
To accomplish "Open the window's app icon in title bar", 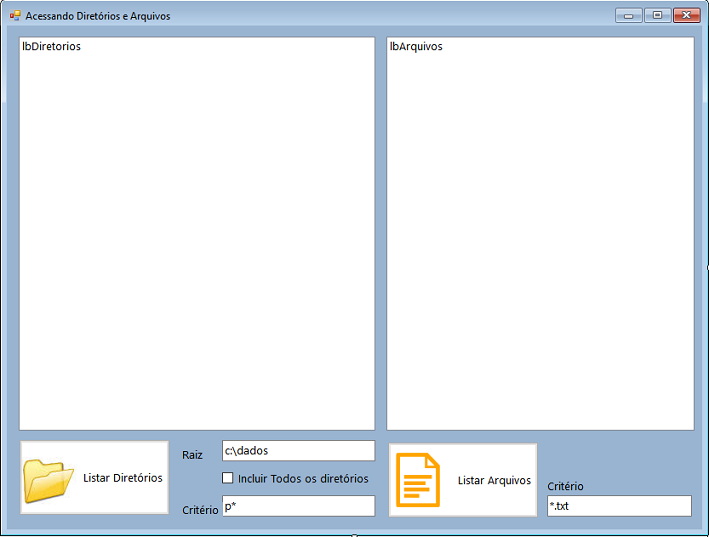I will coord(15,16).
